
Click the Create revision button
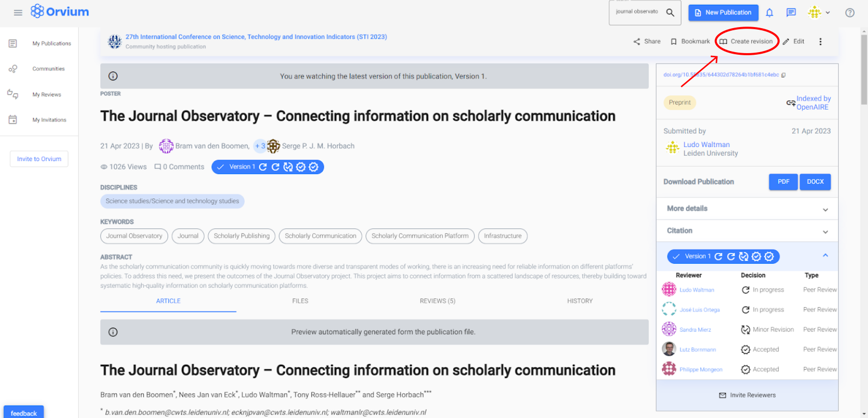coord(746,42)
